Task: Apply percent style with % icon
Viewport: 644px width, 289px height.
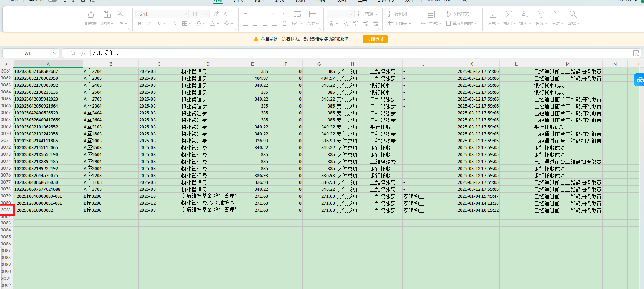Action: click(x=346, y=24)
